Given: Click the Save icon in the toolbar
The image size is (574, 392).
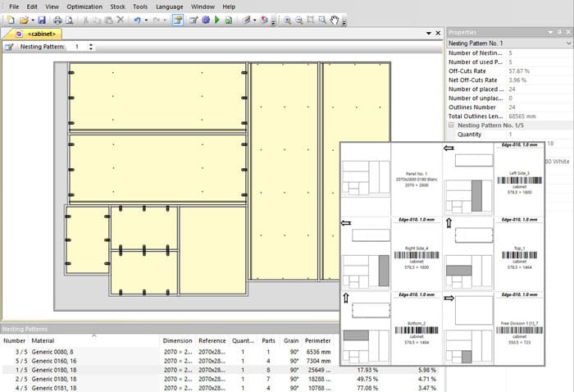Looking at the screenshot, I should [x=43, y=19].
